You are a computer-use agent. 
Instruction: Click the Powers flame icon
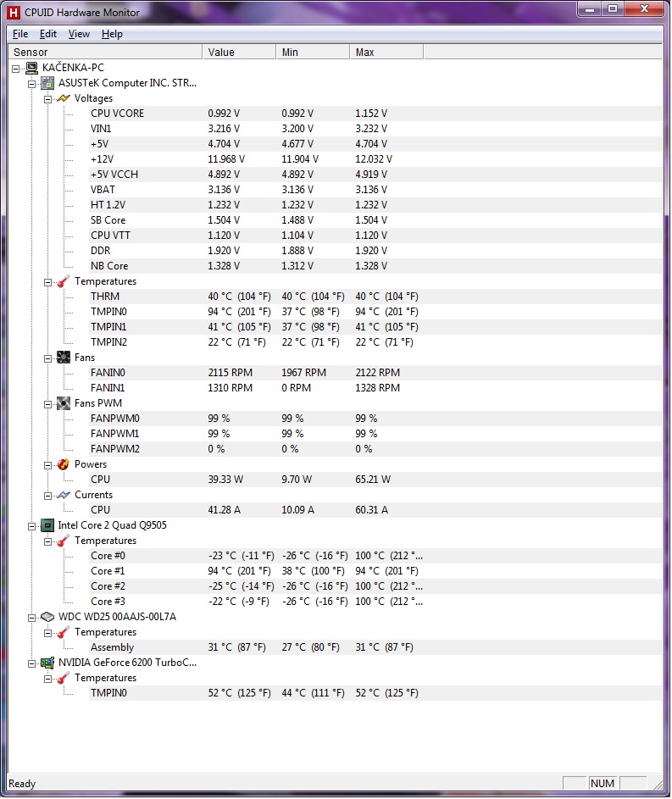[64, 464]
